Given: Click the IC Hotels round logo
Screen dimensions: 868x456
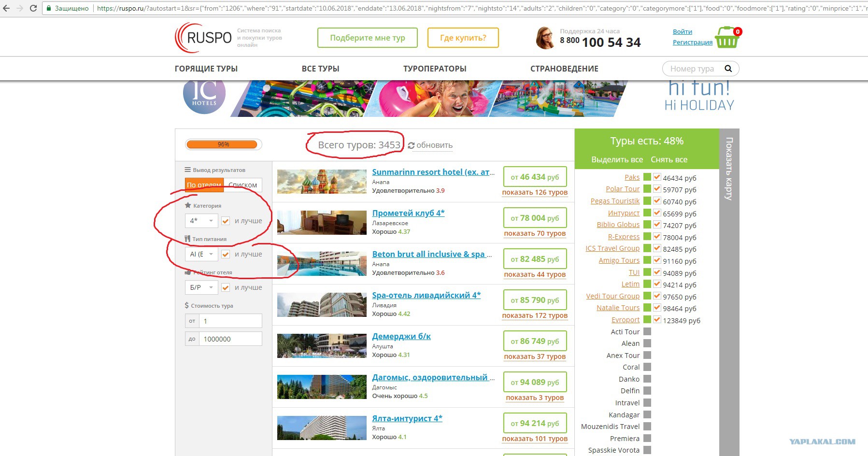Looking at the screenshot, I should pyautogui.click(x=204, y=97).
